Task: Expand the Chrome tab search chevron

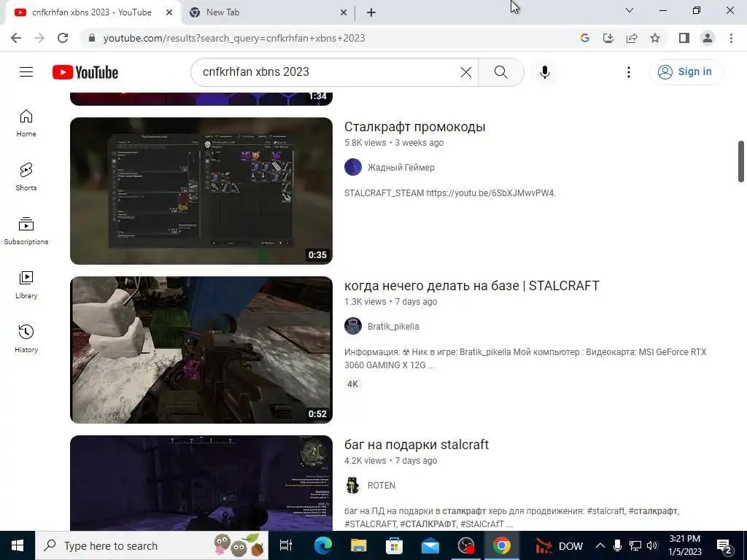Action: [x=630, y=10]
